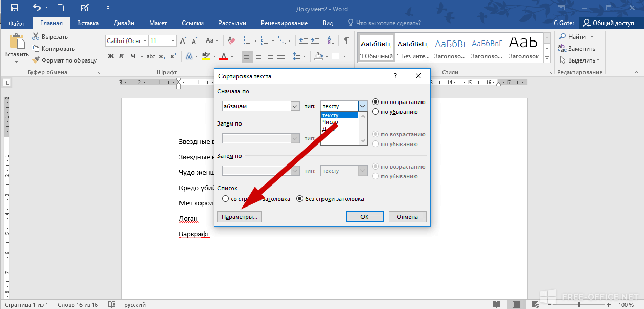Increase paragraph indent

[x=315, y=40]
